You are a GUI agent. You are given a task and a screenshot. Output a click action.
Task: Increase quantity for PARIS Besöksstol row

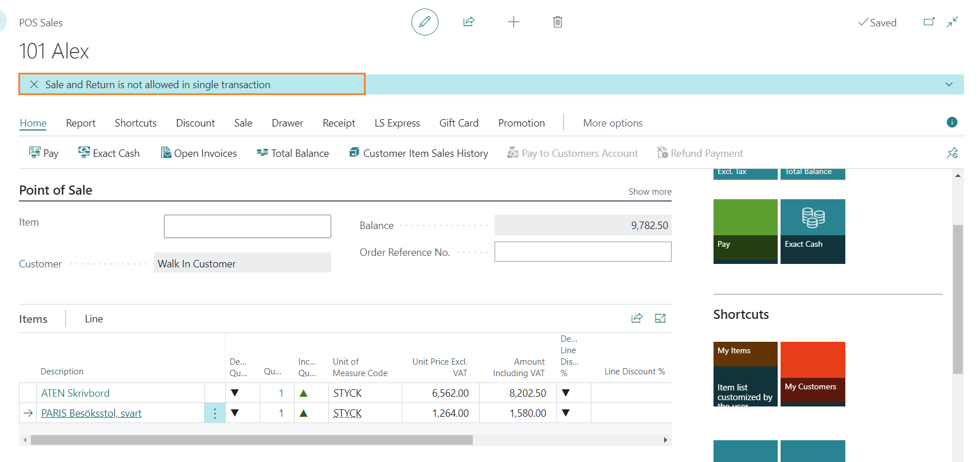(x=304, y=413)
